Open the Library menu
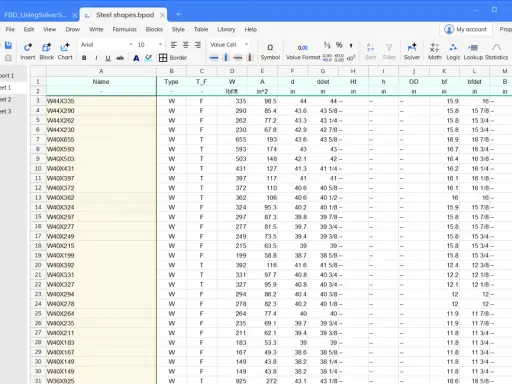The height and width of the screenshot is (384, 512). tap(226, 29)
